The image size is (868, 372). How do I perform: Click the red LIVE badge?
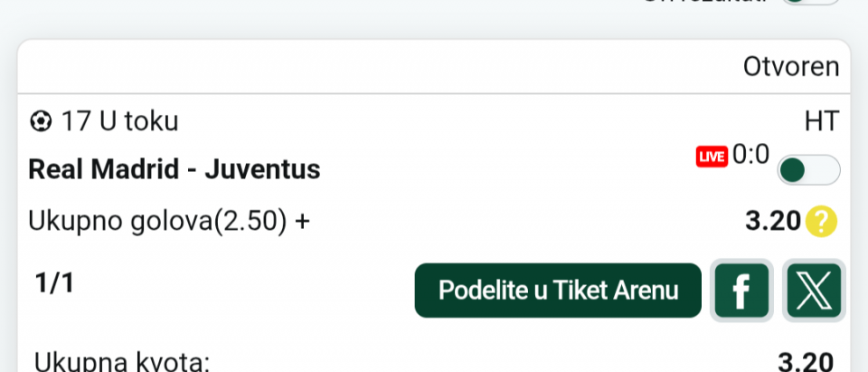[712, 157]
